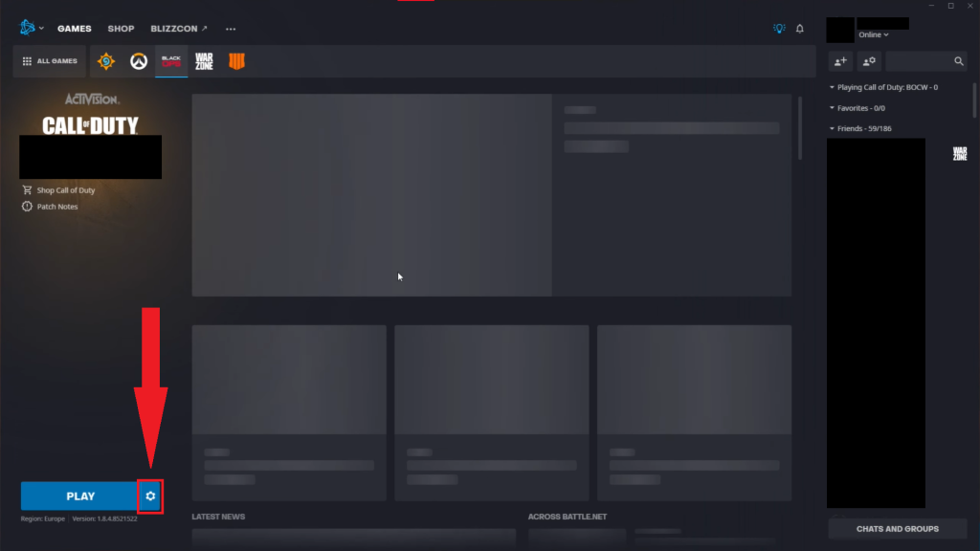Screen dimensions: 980x551
Task: Open the friend management settings icon
Action: click(x=869, y=61)
